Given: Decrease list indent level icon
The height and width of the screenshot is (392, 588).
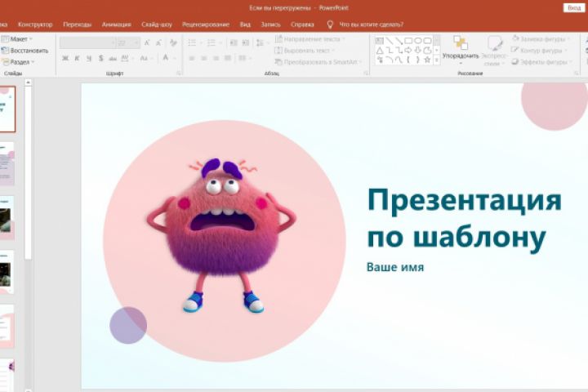Looking at the screenshot, I should tap(234, 42).
